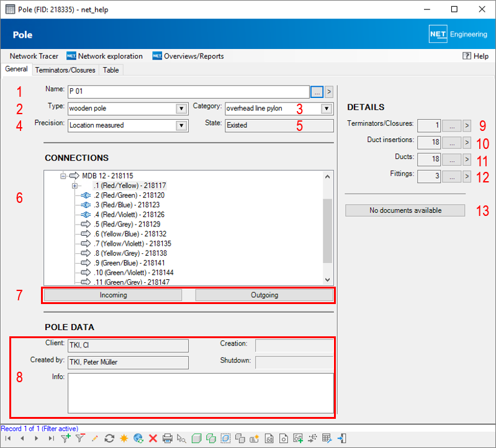496x448 pixels.
Task: Click the filter icon with red minus
Action: tap(80, 439)
